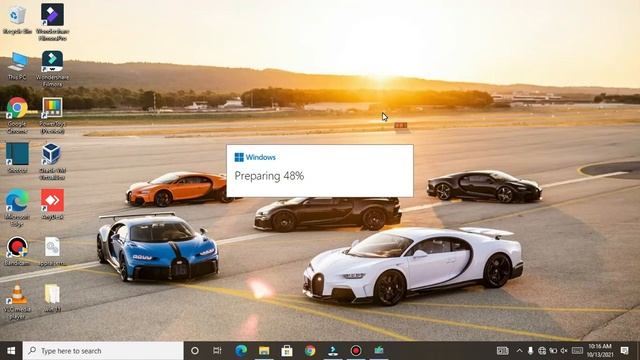Viewport: 640px width, 360px height.
Task: Open the Action Center notifications
Action: pyautogui.click(x=624, y=351)
